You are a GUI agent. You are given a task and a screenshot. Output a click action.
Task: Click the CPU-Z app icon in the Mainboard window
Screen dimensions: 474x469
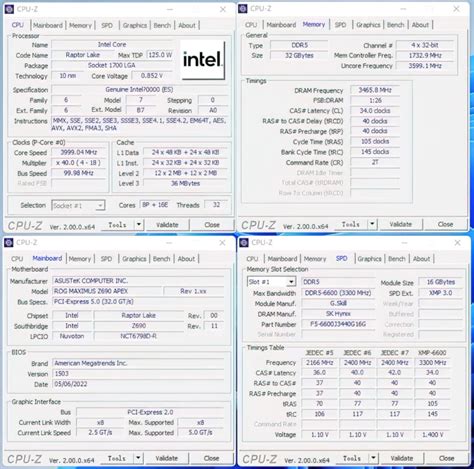click(9, 242)
